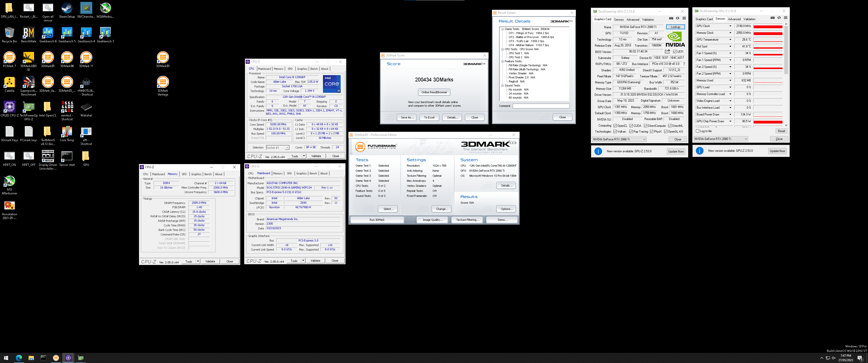This screenshot has height=363, width=868.
Task: Toggle the Ray Tracing checkbox
Action: 631,132
